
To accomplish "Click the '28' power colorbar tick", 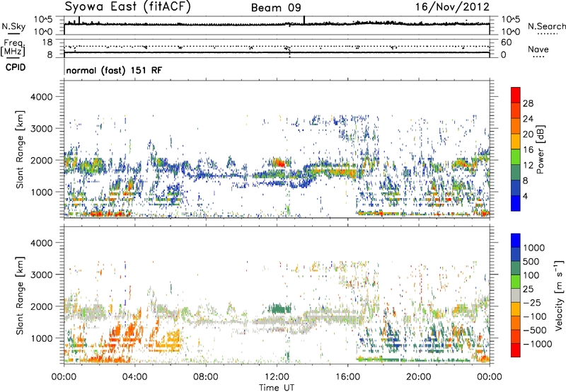I will coord(528,103).
